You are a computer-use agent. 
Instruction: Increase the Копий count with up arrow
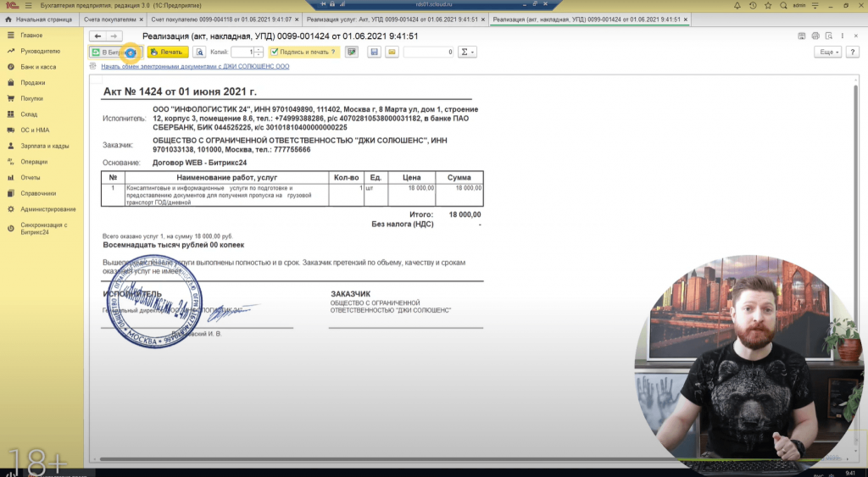tap(259, 49)
